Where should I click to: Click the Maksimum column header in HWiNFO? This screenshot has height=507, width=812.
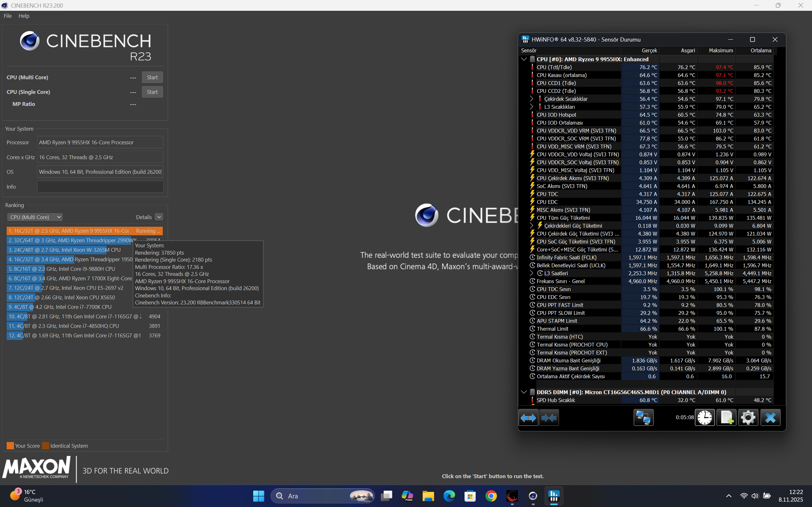pos(717,51)
